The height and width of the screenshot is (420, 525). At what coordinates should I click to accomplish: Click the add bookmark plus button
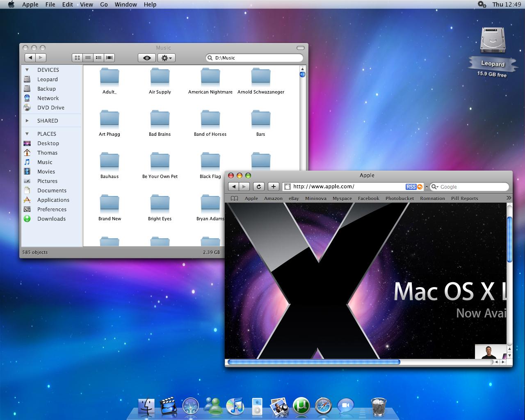[274, 187]
